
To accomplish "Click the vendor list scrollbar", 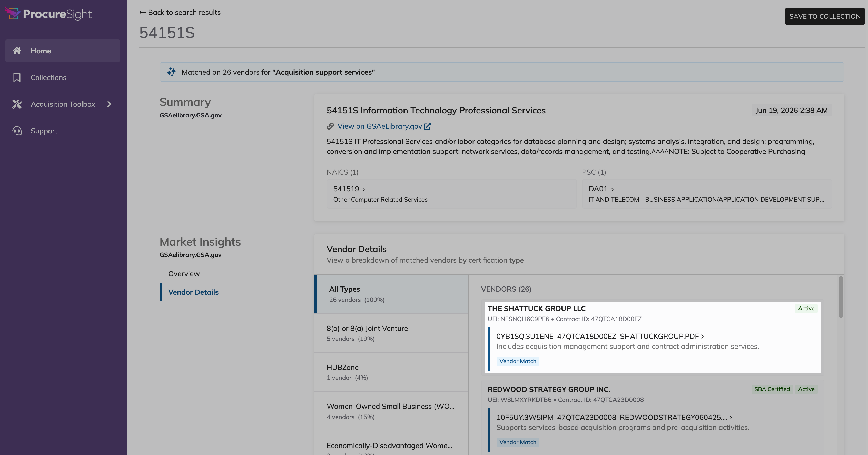I will tap(841, 297).
